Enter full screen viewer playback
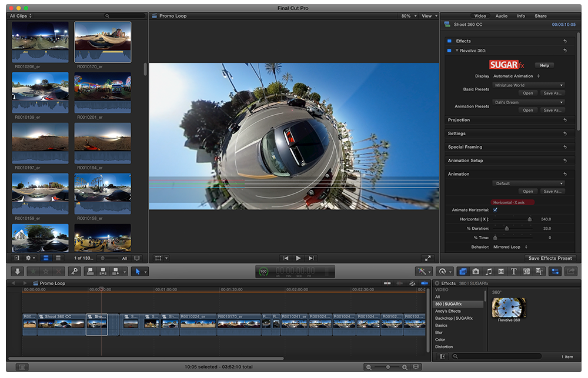The width and height of the screenshot is (588, 378). (x=427, y=258)
